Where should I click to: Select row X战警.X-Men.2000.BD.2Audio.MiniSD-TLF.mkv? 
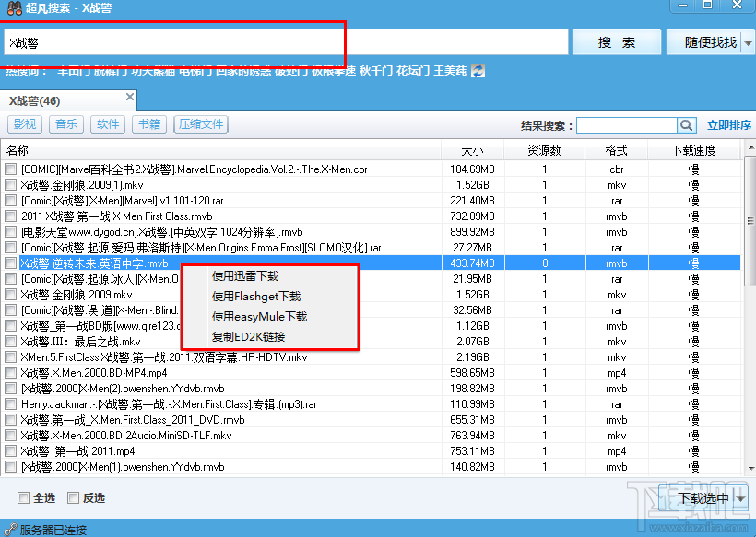(x=371, y=436)
